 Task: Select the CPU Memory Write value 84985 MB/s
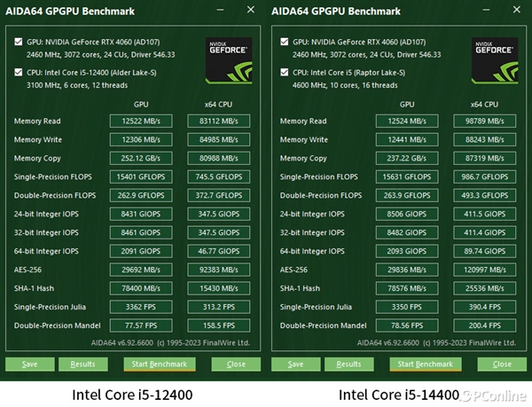coord(219,140)
